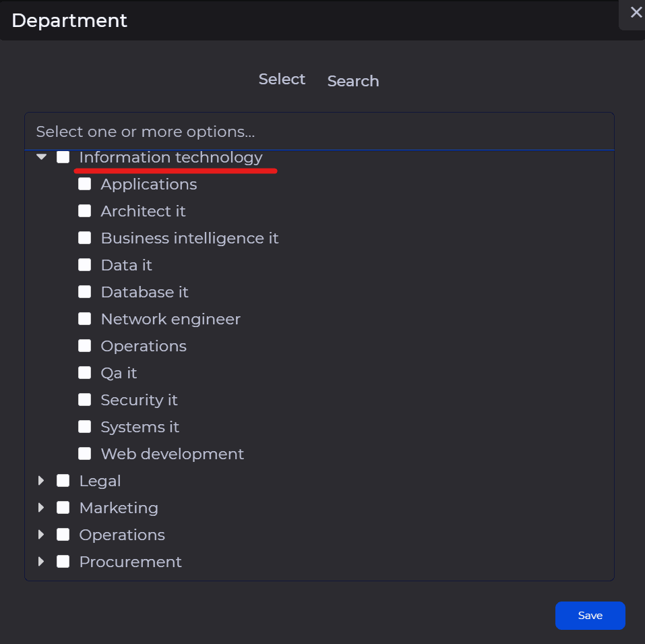Expand the Legal department node
The image size is (645, 644).
click(42, 481)
